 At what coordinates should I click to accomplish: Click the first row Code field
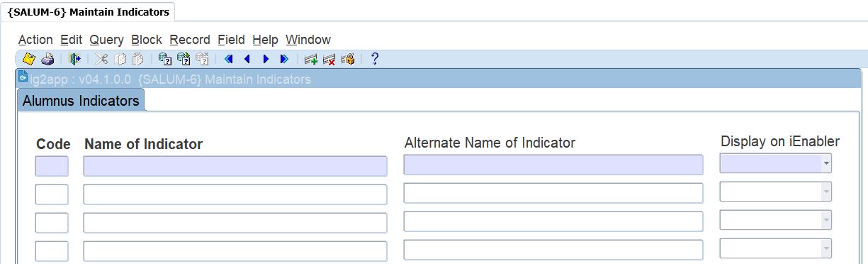(52, 166)
